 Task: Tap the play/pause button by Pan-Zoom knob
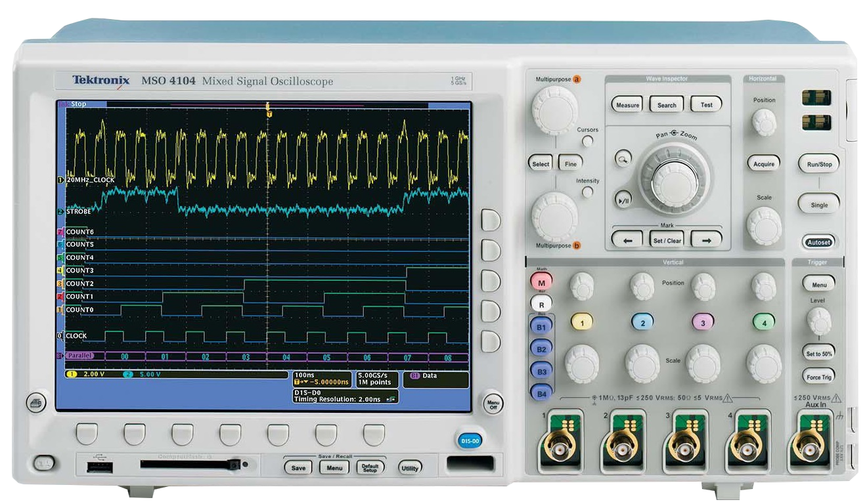click(623, 201)
